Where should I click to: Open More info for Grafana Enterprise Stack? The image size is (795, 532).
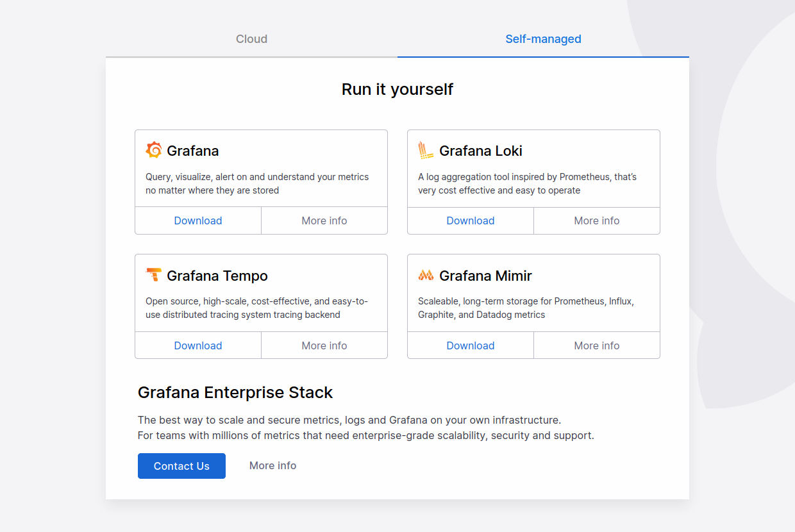272,465
